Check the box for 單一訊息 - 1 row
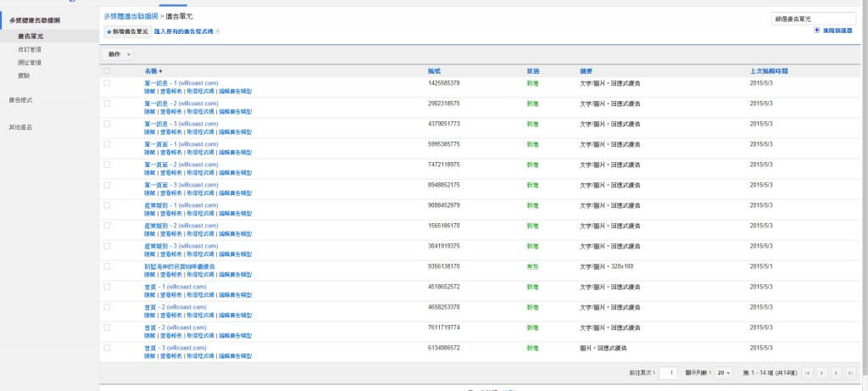The height and width of the screenshot is (391, 868). [107, 83]
